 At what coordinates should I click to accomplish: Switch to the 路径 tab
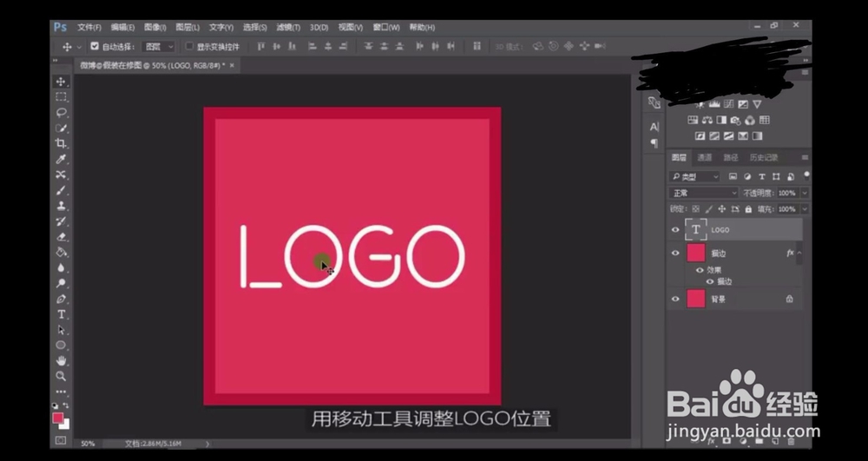tap(731, 158)
